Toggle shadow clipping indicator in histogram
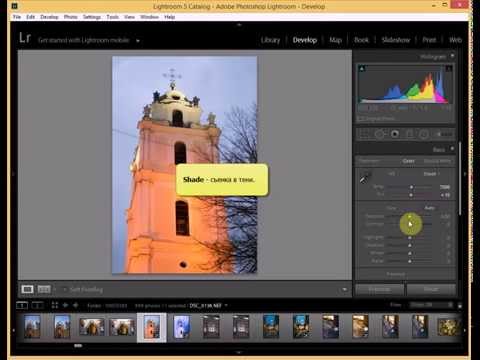480x360 pixels. pos(362,68)
